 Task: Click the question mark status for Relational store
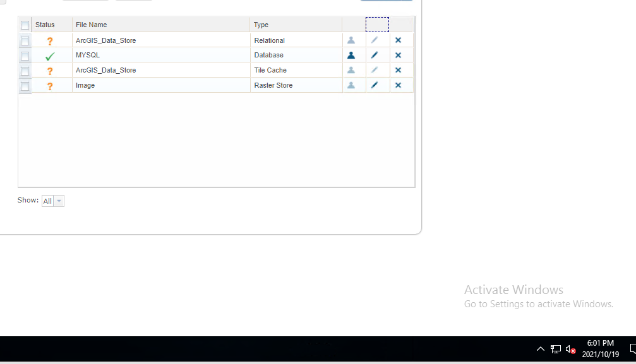[50, 40]
